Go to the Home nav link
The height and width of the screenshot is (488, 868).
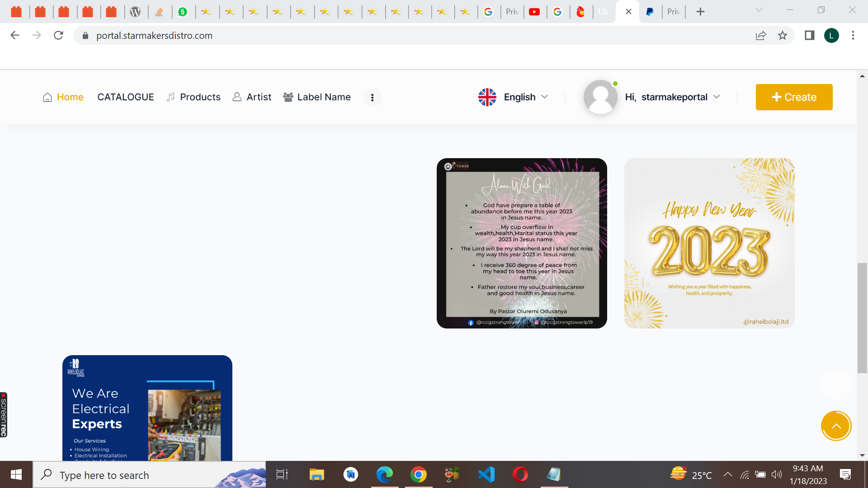(x=63, y=97)
